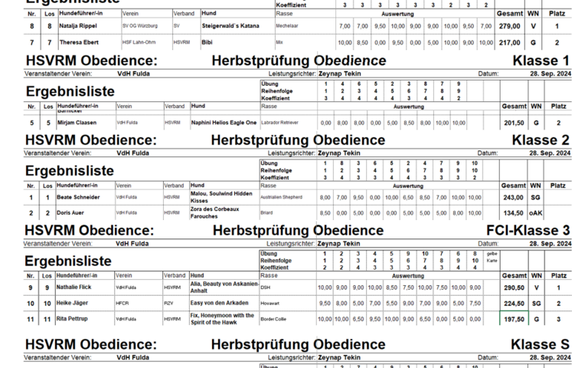Select dog 'Fix, Honeymoon with the Spirit of the Hawk'
The height and width of the screenshot is (368, 588).
point(222,319)
